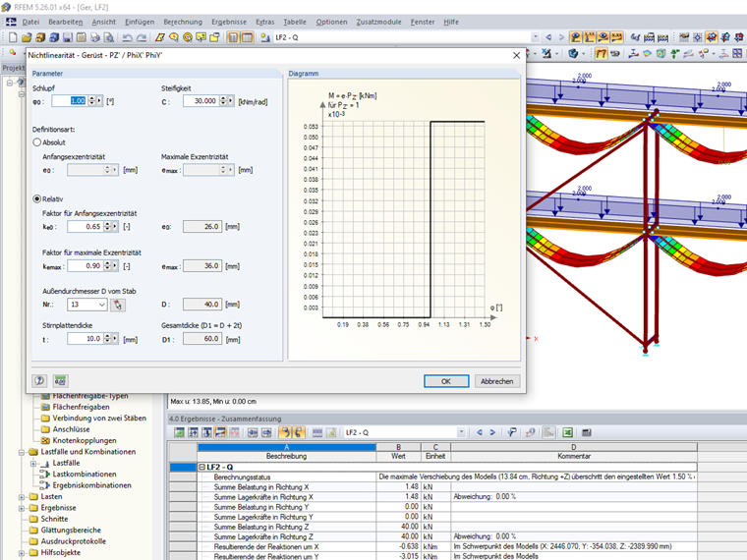This screenshot has width=747, height=560.
Task: Expand the Hilfsobjekte tree node
Action: click(x=22, y=553)
